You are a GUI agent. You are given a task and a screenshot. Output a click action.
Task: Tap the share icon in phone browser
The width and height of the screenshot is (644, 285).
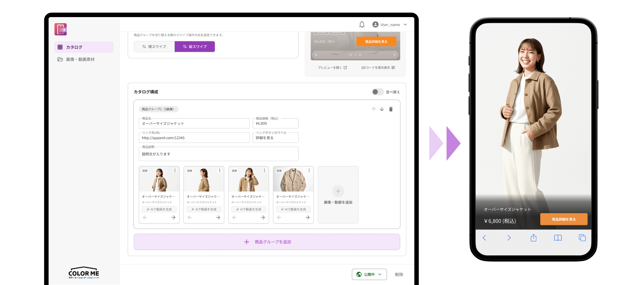pyautogui.click(x=533, y=238)
